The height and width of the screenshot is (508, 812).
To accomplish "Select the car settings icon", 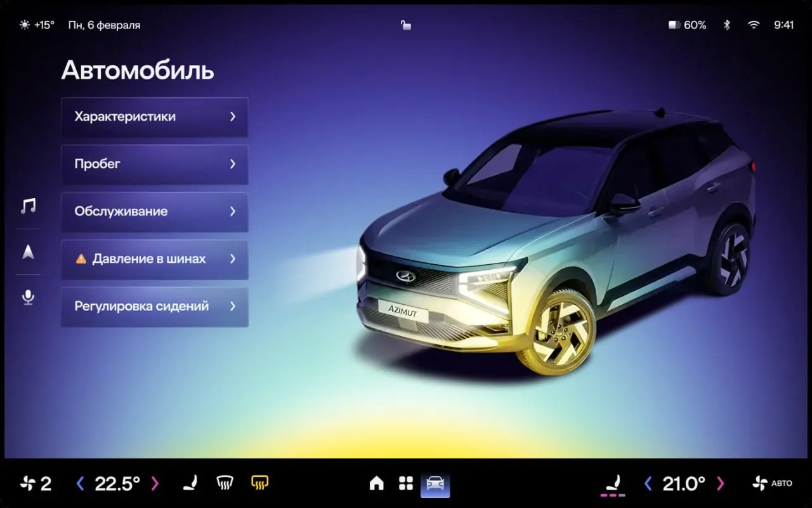I will 435,484.
